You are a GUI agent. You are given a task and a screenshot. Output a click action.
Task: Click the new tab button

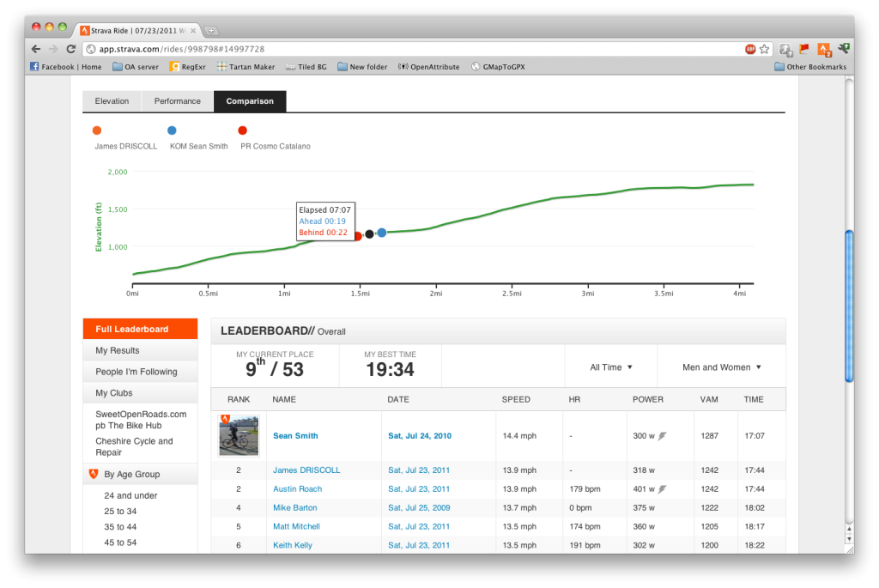coord(211,29)
